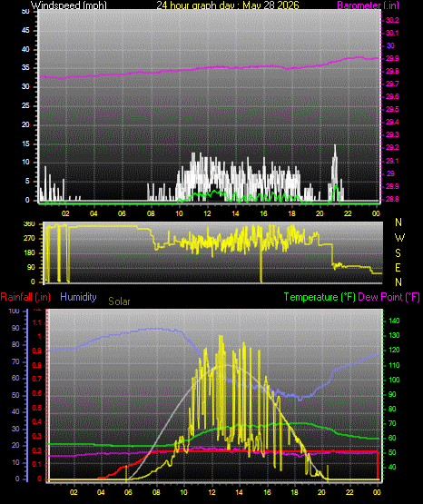Click the 12 hour marker on wind chart
Image resolution: width=423 pixels, height=504 pixels.
click(x=208, y=213)
